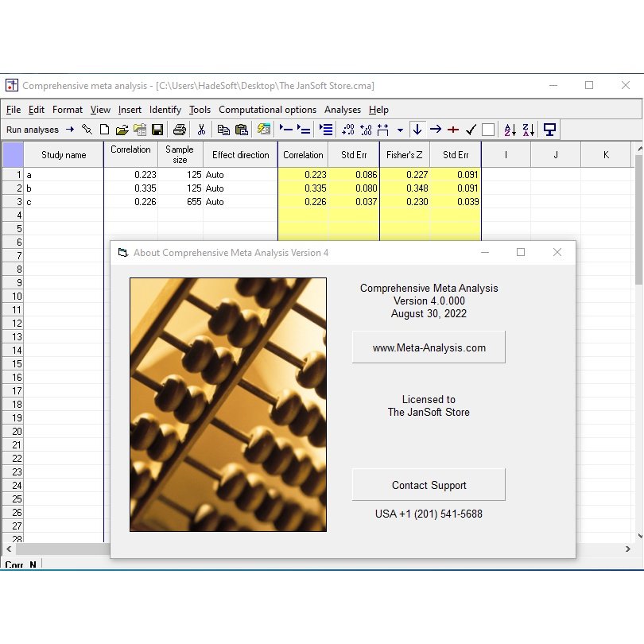
Task: Click the www.Meta-Analysis.com button
Action: pos(429,347)
